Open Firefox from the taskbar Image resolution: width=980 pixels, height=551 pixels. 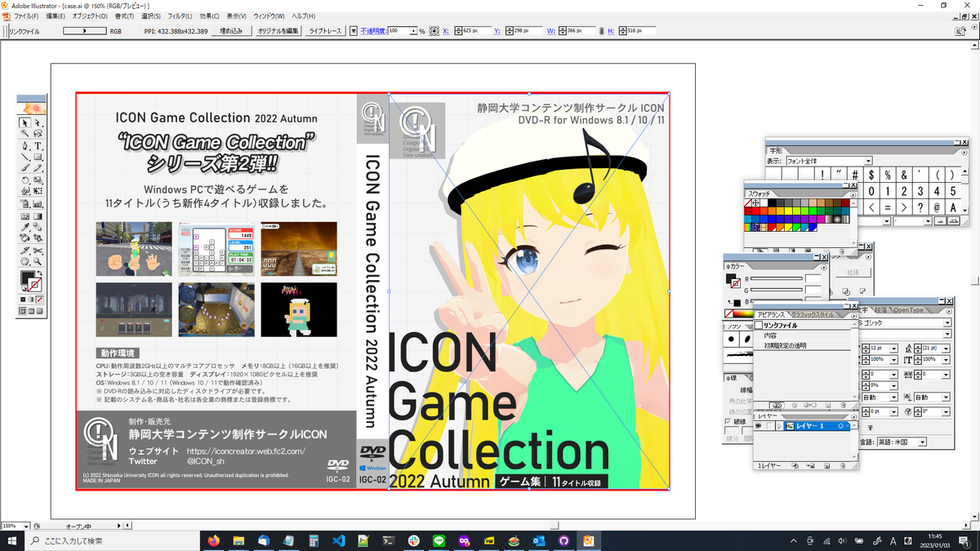pos(215,541)
